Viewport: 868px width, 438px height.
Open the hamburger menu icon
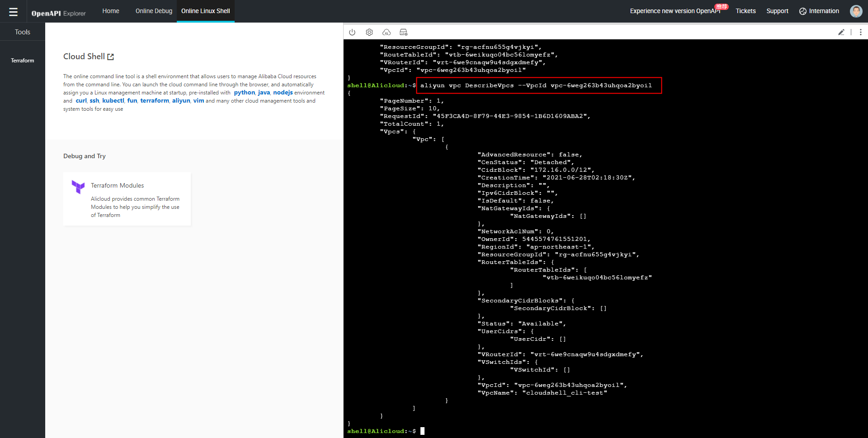[14, 12]
